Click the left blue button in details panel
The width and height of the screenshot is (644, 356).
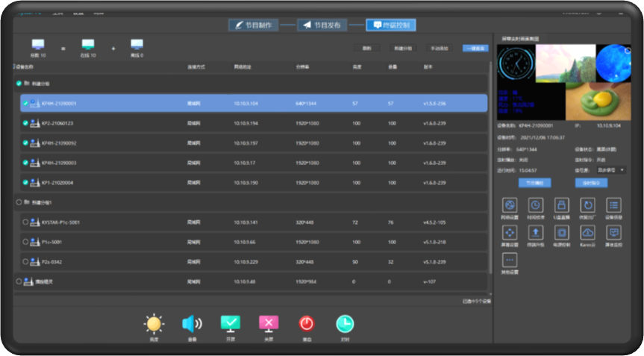pos(534,182)
